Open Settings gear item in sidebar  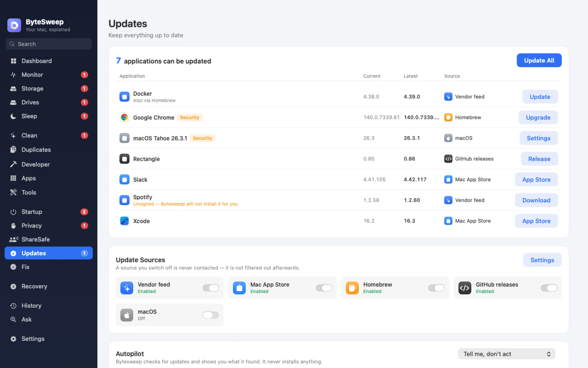[49, 339]
